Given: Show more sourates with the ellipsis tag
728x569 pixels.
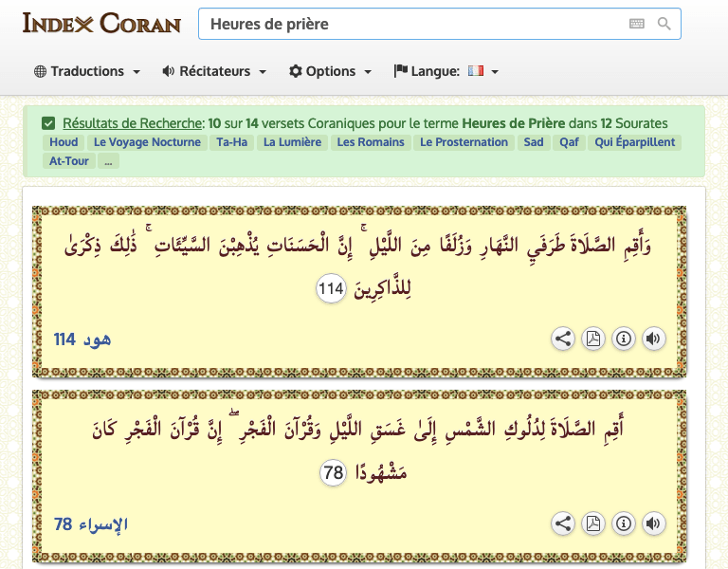Looking at the screenshot, I should coord(108,161).
